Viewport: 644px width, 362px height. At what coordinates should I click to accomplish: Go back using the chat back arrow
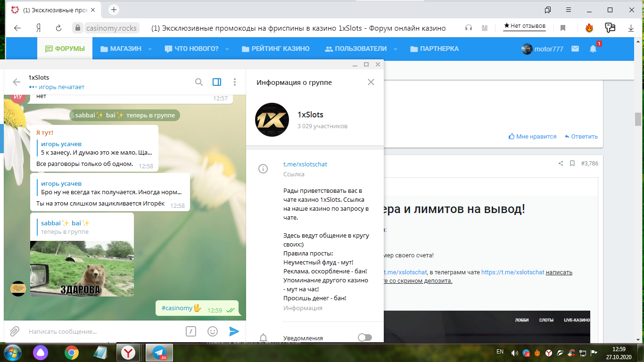(17, 82)
